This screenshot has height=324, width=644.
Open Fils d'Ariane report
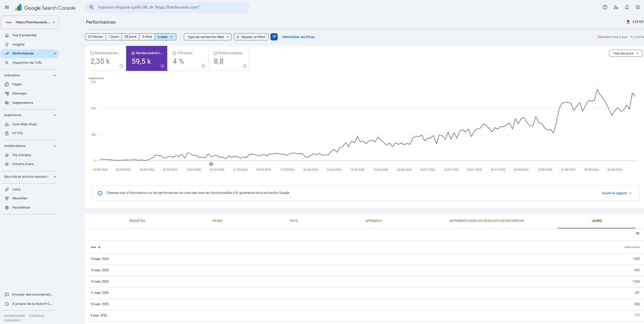click(x=29, y=155)
